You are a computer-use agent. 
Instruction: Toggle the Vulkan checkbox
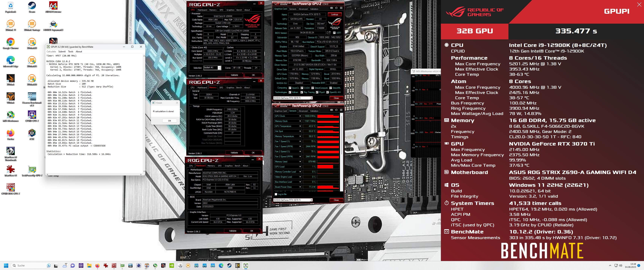[x=290, y=92]
